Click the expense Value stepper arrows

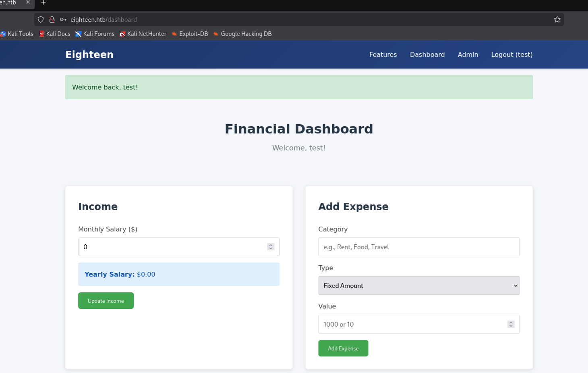point(511,324)
